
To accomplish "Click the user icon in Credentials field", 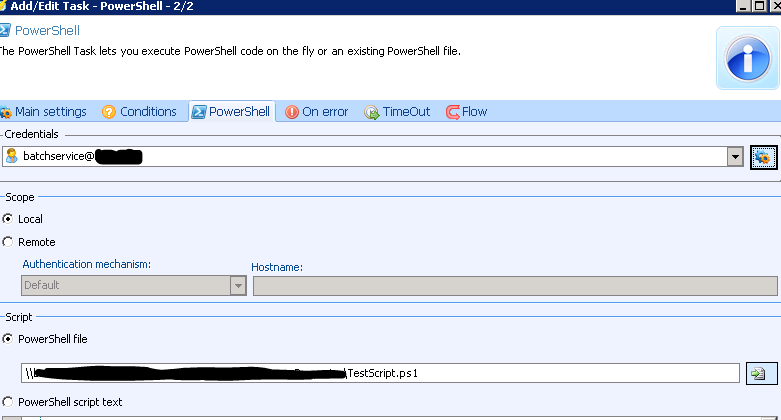I will coord(11,156).
